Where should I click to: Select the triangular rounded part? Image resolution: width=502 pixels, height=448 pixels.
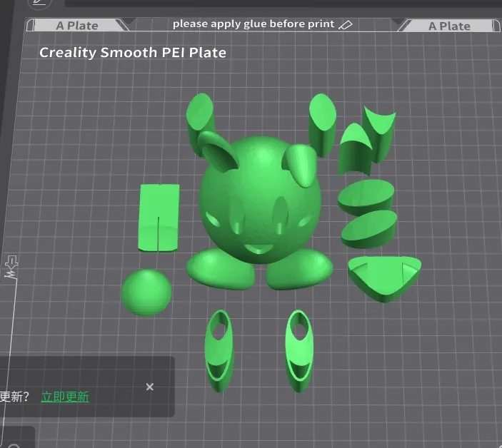click(x=384, y=278)
